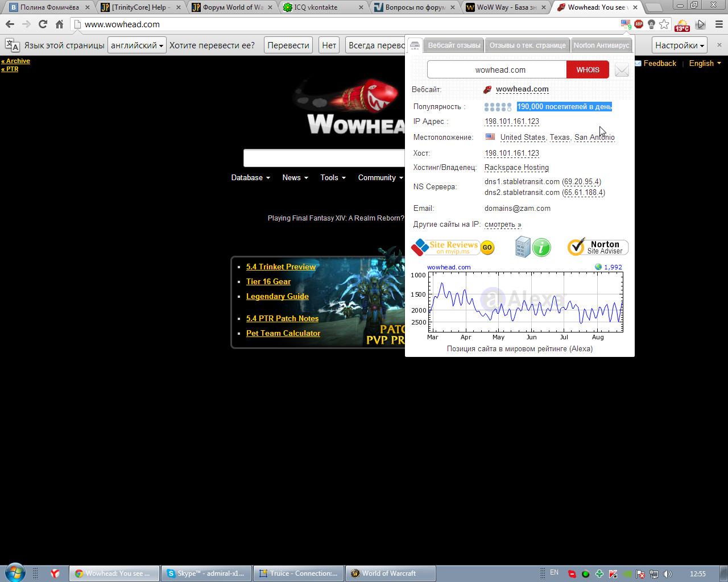Click the смотреть » link
Screen dimensions: 728x582
pyautogui.click(x=503, y=225)
